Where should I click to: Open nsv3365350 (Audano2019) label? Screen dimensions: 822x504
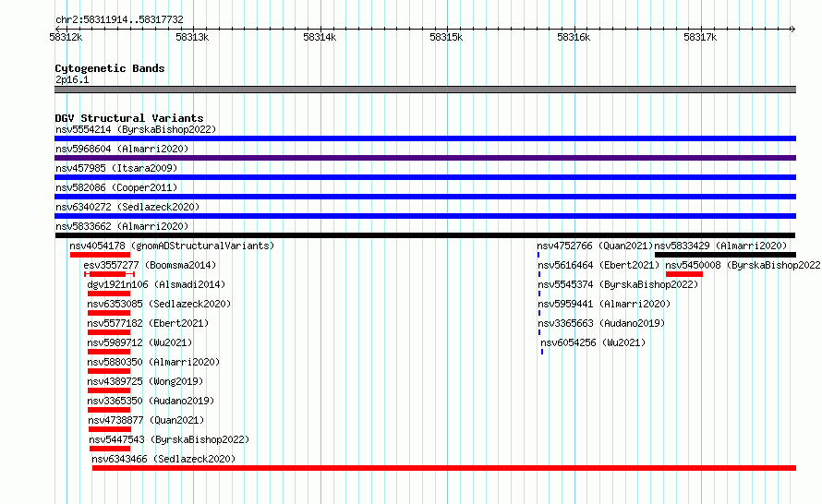[151, 401]
